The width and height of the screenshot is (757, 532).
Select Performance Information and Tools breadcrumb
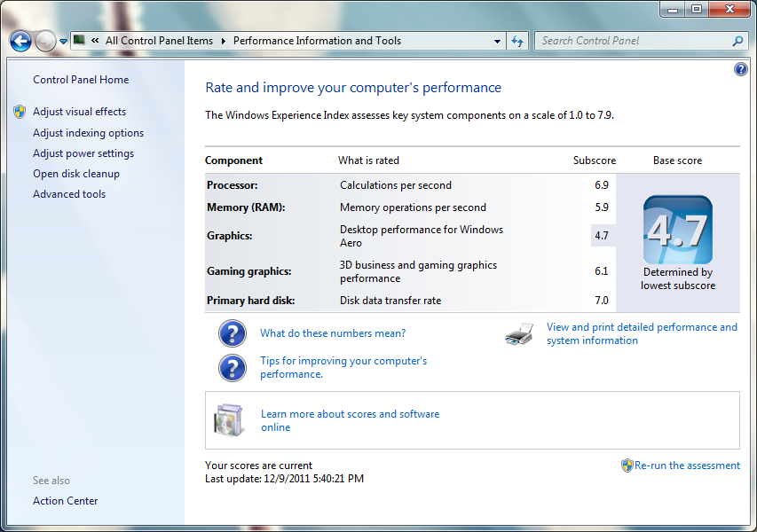317,41
